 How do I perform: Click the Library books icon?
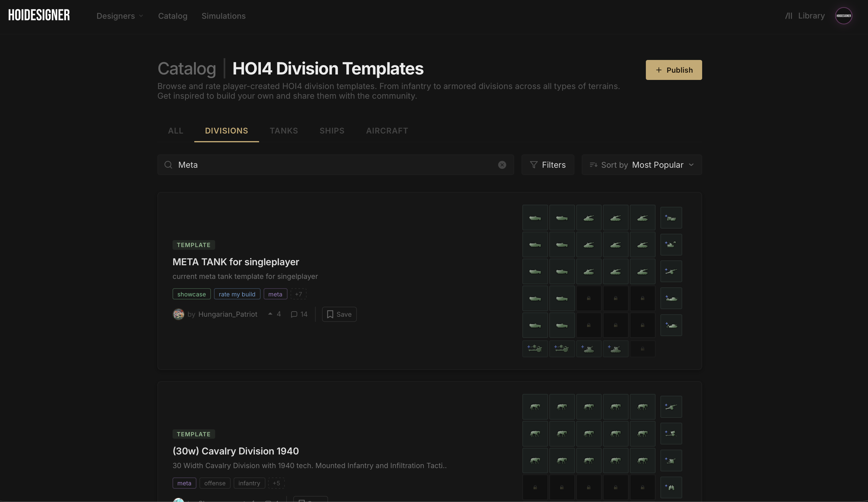coord(789,16)
